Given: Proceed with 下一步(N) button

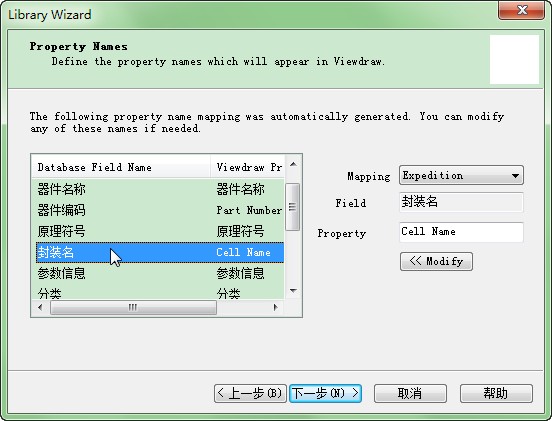Looking at the screenshot, I should 325,393.
